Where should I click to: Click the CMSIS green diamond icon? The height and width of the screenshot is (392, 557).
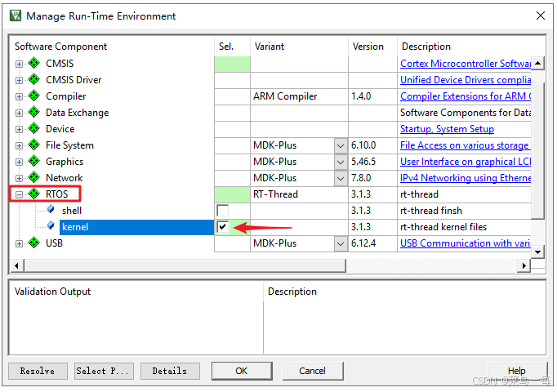click(x=34, y=63)
